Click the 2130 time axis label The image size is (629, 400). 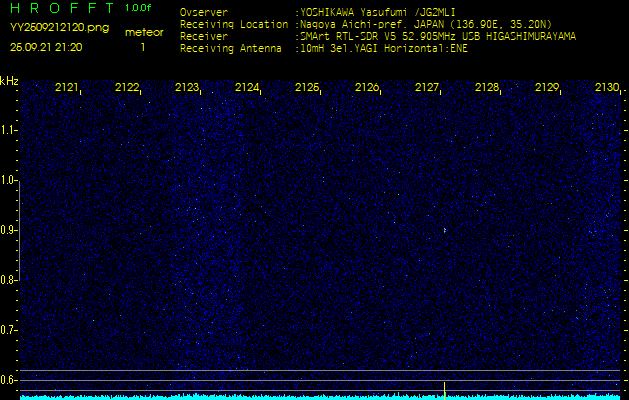click(607, 87)
